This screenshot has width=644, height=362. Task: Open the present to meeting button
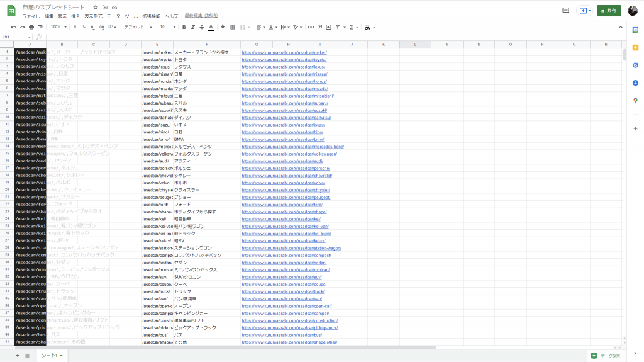coord(584,11)
